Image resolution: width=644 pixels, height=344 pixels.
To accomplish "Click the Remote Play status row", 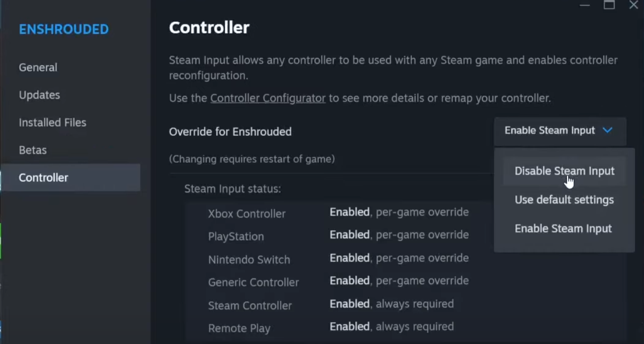I will point(330,328).
